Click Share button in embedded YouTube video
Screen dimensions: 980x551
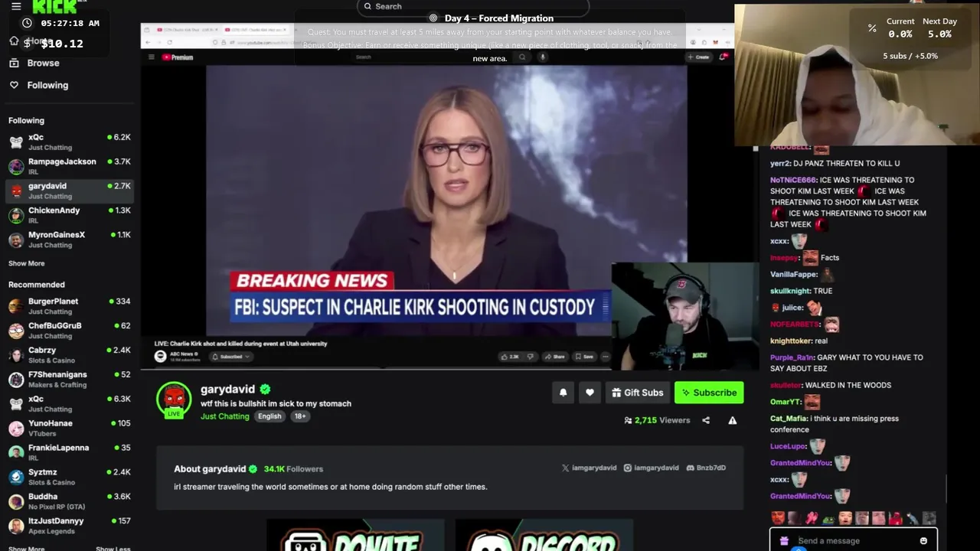click(554, 357)
